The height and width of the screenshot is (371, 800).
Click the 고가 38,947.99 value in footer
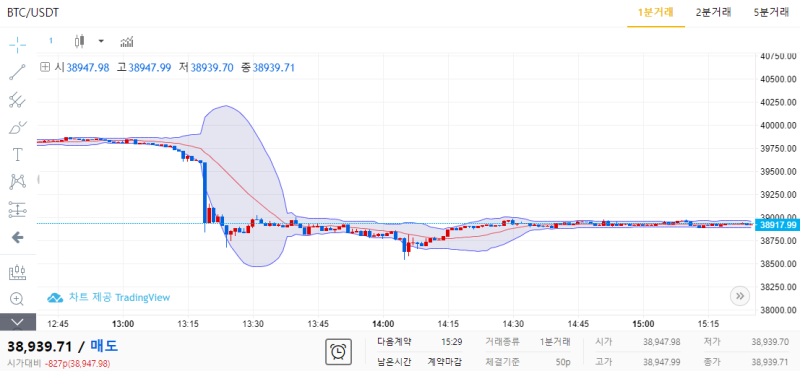tap(662, 362)
